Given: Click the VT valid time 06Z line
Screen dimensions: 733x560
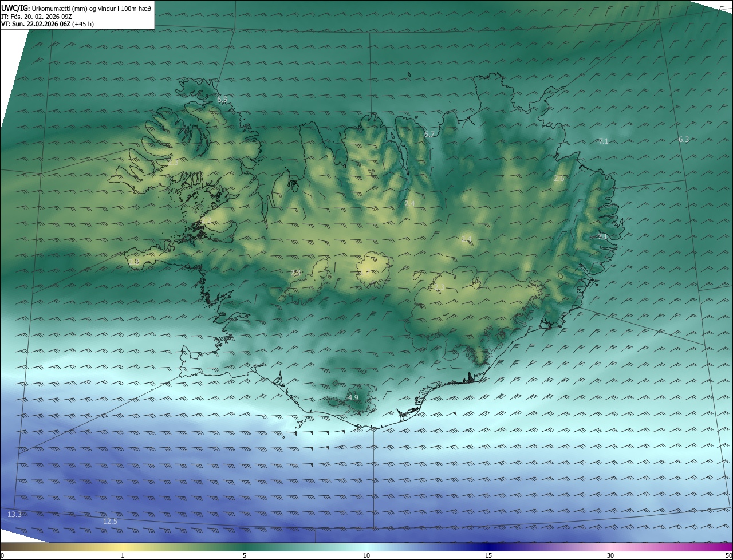Looking at the screenshot, I should point(48,24).
